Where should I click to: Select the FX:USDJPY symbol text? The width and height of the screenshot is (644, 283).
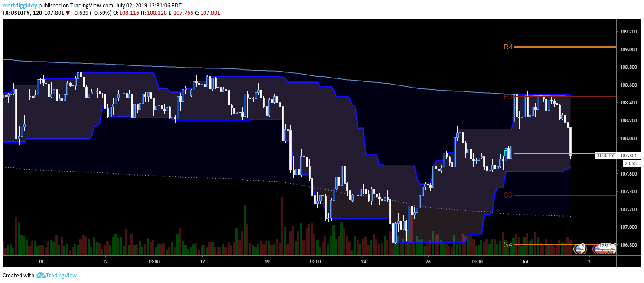pos(17,13)
